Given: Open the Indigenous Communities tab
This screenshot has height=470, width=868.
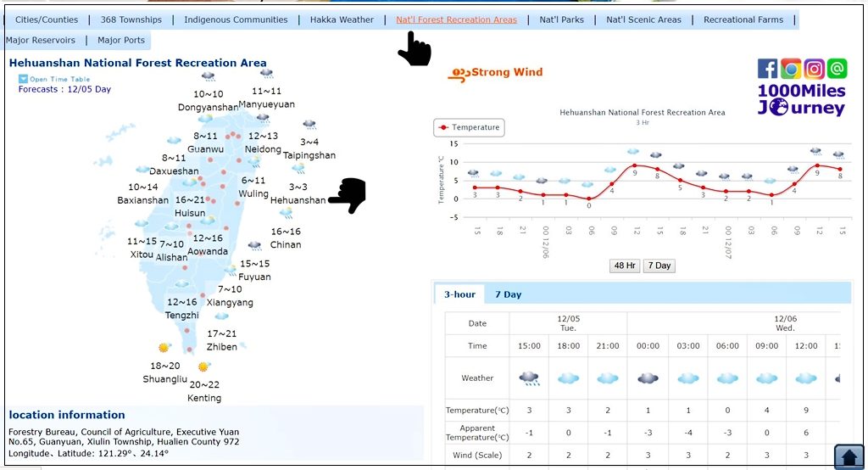Looking at the screenshot, I should [x=236, y=20].
